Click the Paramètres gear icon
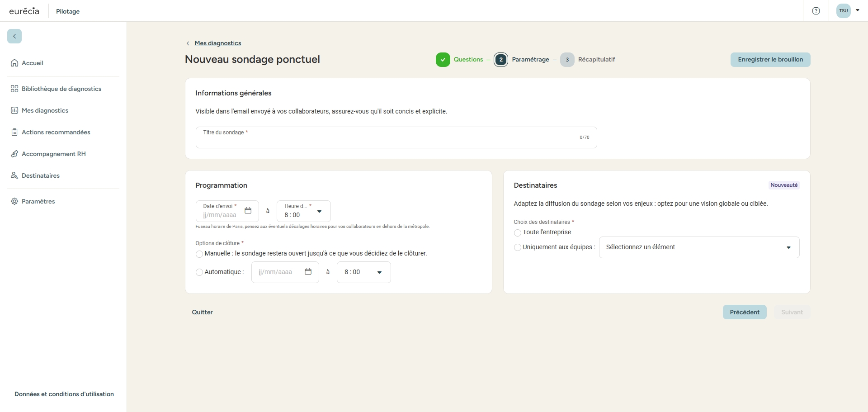 pos(14,202)
